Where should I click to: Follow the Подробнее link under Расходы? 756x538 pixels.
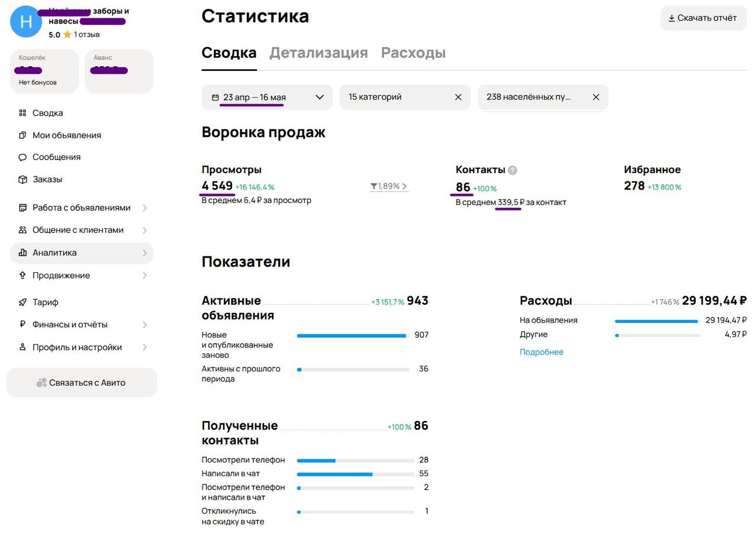541,352
